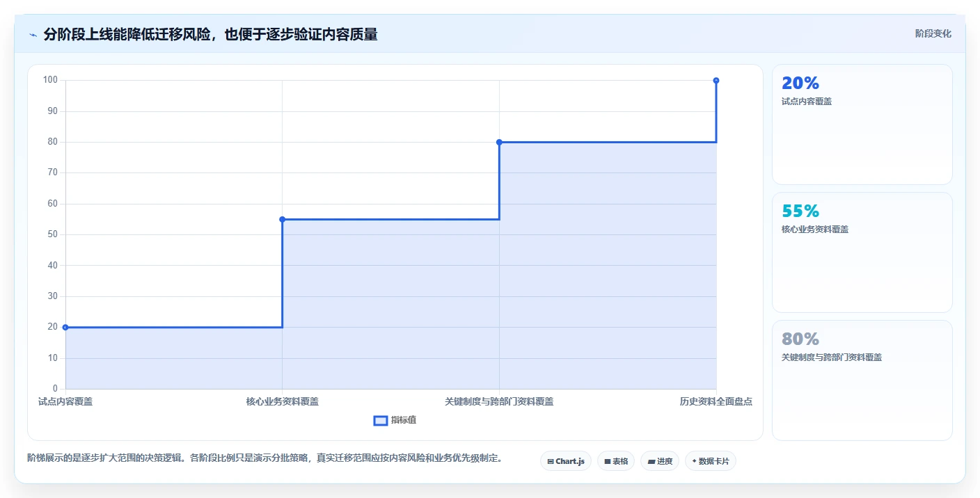Select the Chart.js tag chip
The width and height of the screenshot is (980, 498).
click(x=565, y=461)
